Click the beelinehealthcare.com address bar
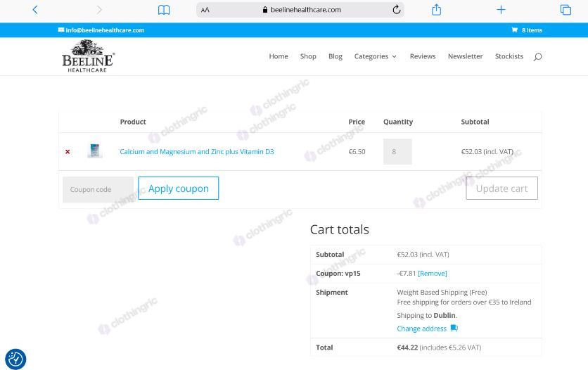Image resolution: width=588 pixels, height=370 pixels. click(x=300, y=10)
